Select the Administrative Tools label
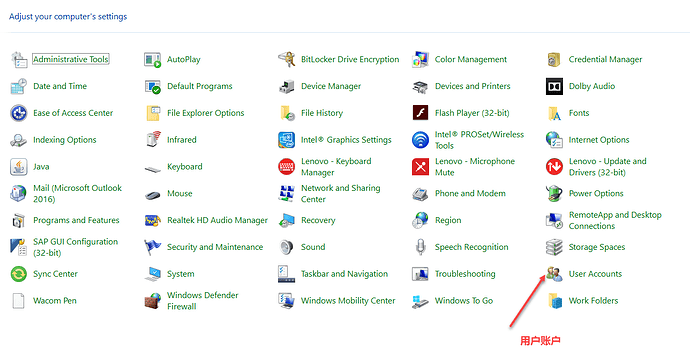The image size is (690, 362). 70,59
